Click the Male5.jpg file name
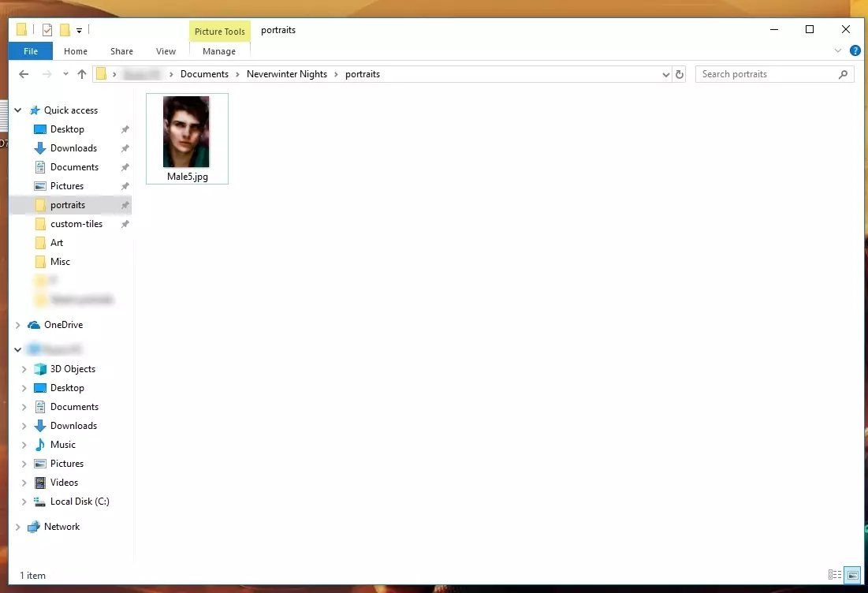Image resolution: width=868 pixels, height=593 pixels. pyautogui.click(x=188, y=177)
